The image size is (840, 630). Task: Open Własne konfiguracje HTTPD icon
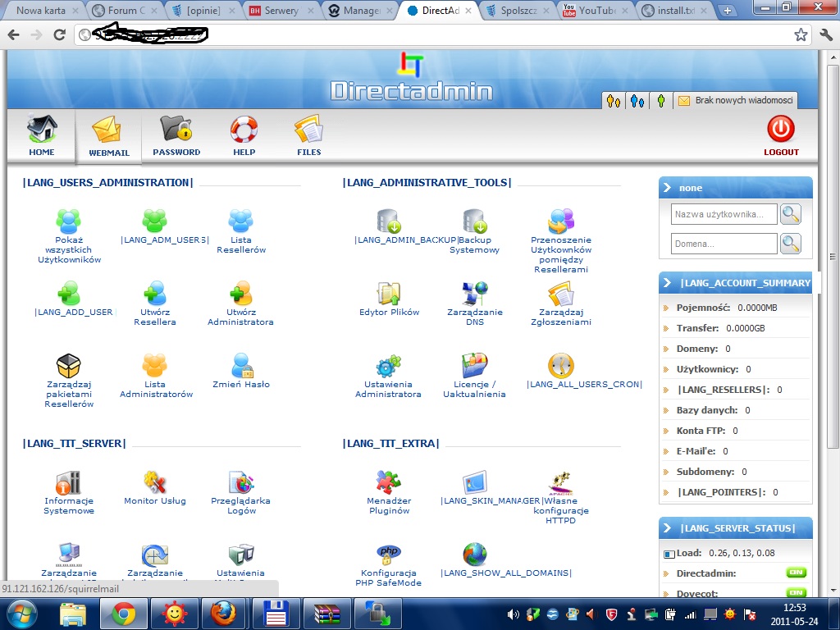point(561,482)
